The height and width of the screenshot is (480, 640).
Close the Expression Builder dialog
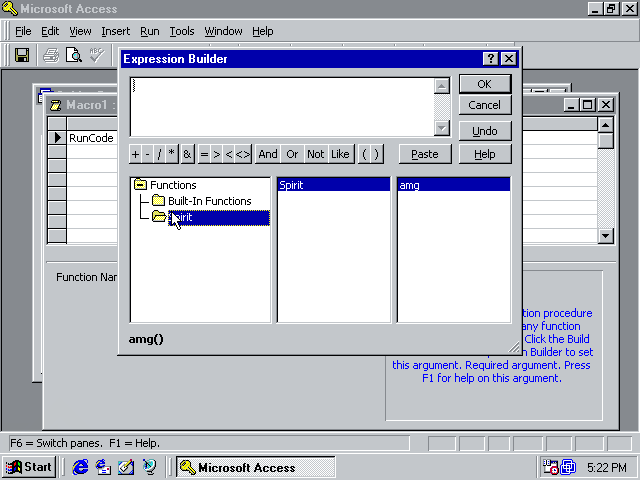click(x=509, y=59)
